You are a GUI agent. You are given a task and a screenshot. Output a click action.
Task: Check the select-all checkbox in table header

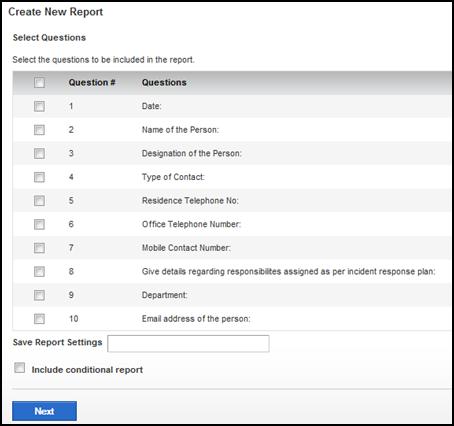[39, 83]
